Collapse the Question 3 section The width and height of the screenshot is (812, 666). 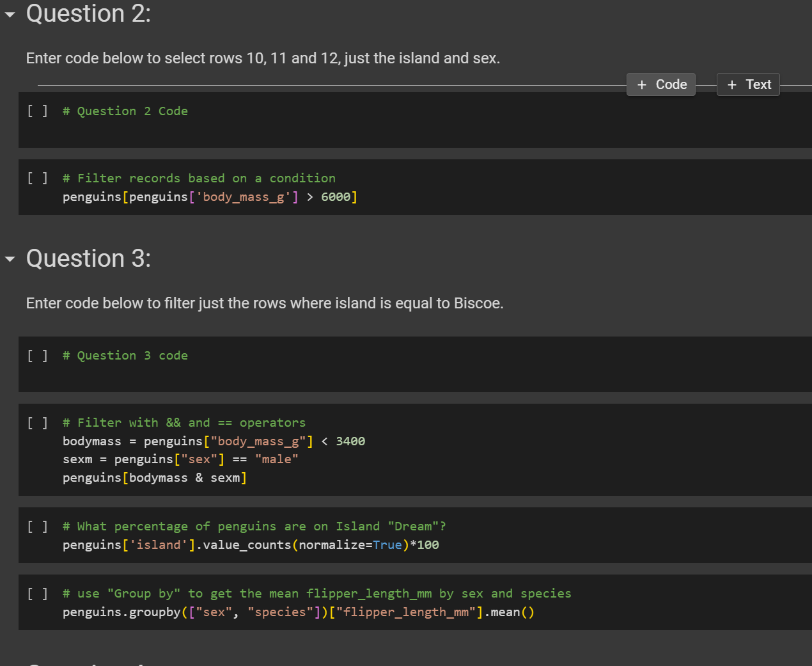(x=9, y=258)
